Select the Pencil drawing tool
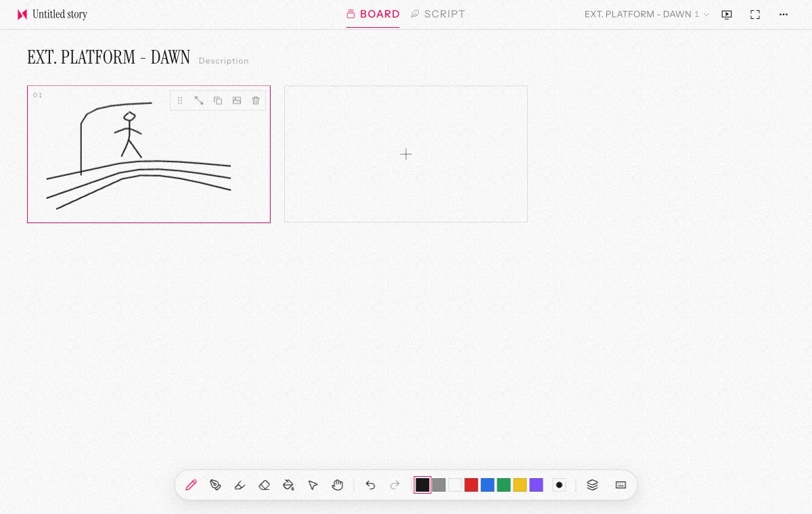Image resolution: width=812 pixels, height=514 pixels. coord(191,485)
